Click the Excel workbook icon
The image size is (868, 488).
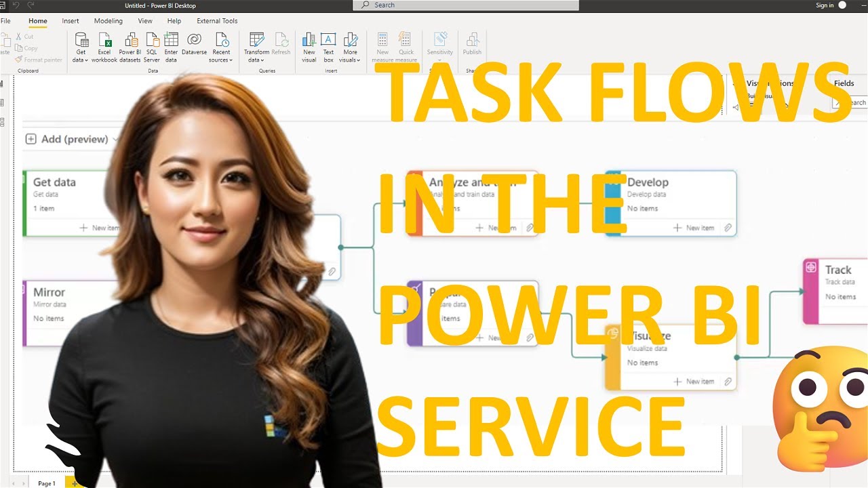point(104,39)
